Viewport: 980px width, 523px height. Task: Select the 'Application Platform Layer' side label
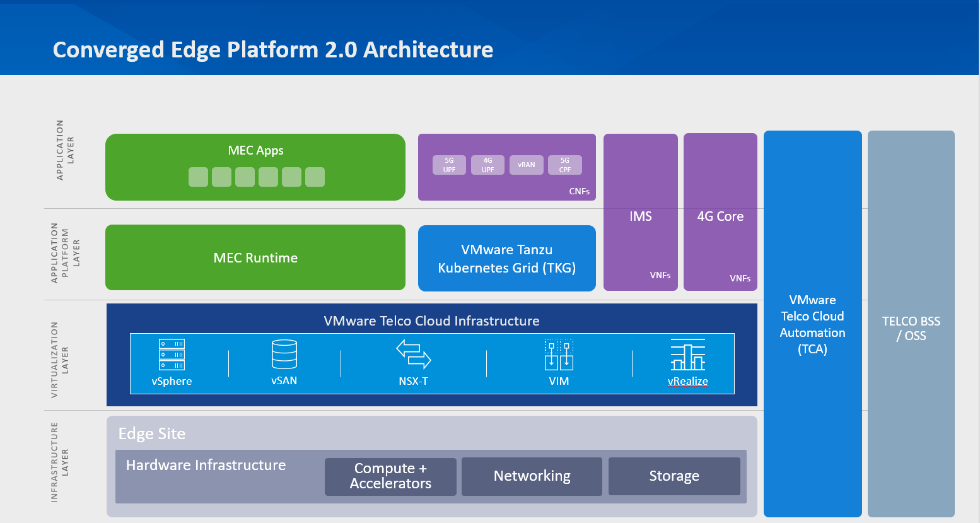65,252
